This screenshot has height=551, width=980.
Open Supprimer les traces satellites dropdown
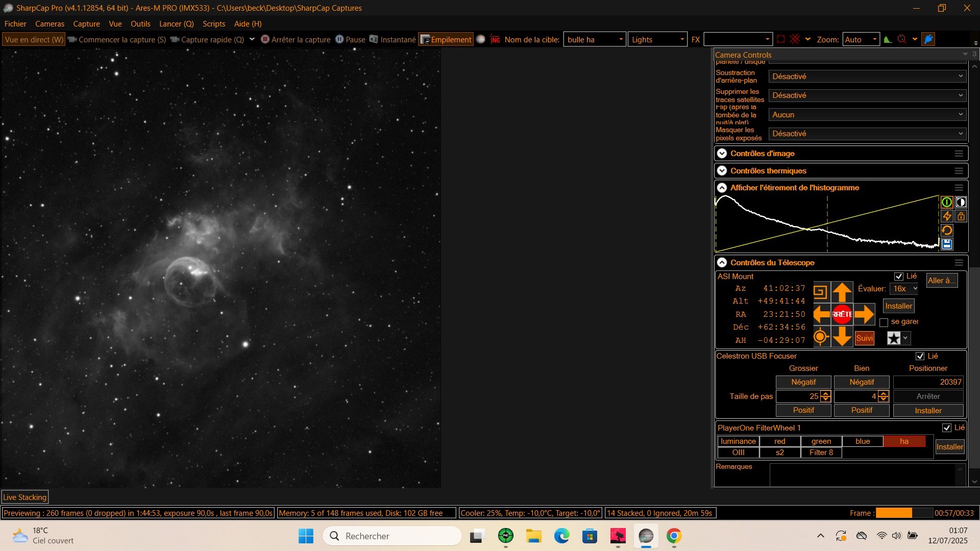(868, 95)
